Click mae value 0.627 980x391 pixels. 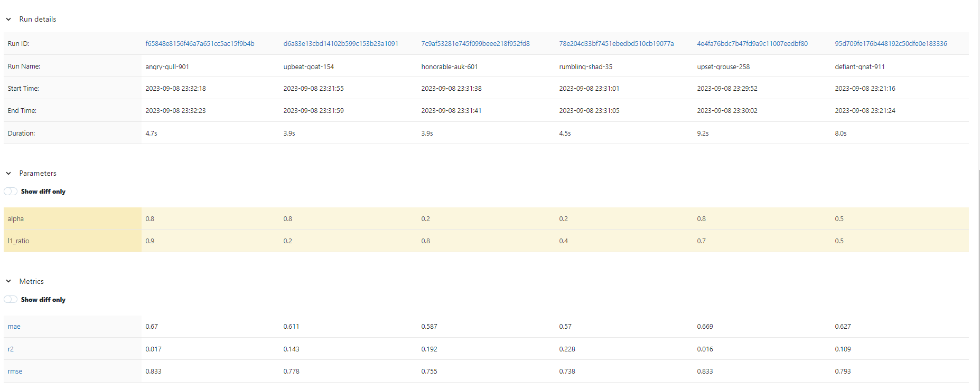pos(843,327)
